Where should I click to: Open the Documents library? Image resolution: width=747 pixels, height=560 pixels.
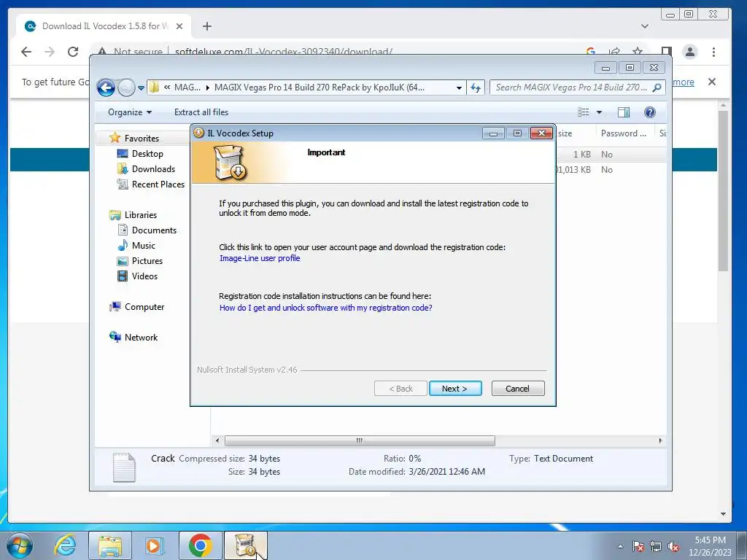[154, 230]
